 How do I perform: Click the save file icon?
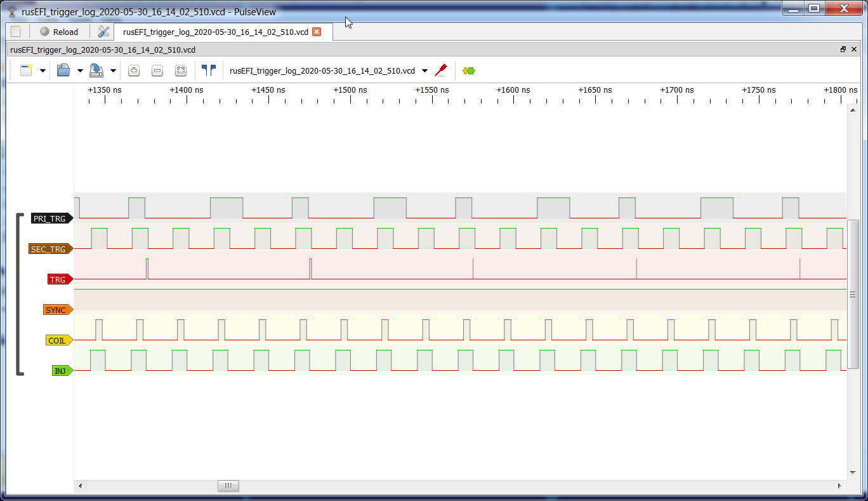(x=96, y=70)
